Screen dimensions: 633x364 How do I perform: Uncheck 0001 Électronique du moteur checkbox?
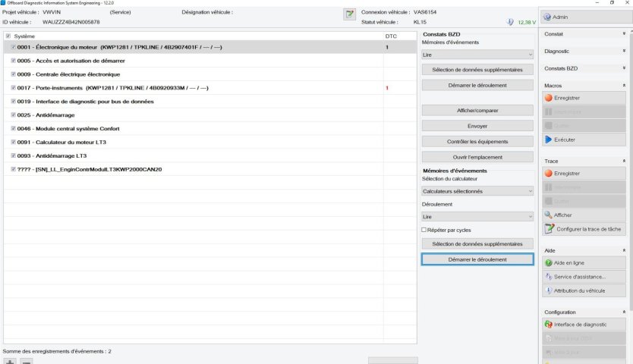(14, 47)
